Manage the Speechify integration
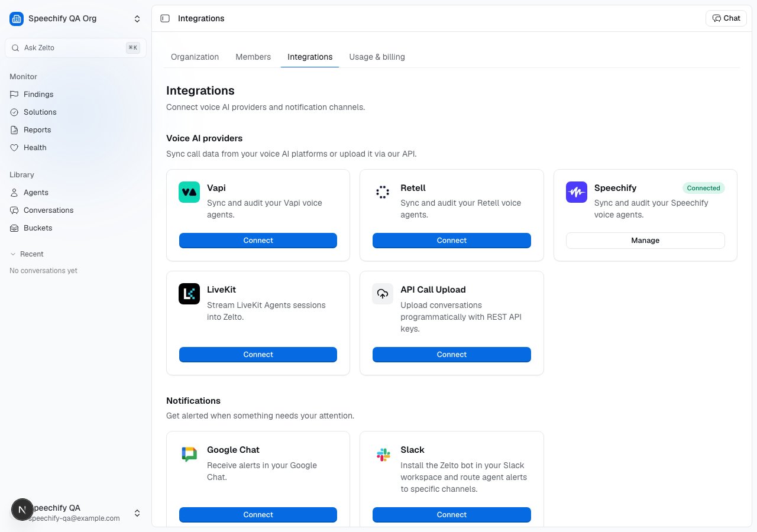The height and width of the screenshot is (532, 757). tap(645, 241)
